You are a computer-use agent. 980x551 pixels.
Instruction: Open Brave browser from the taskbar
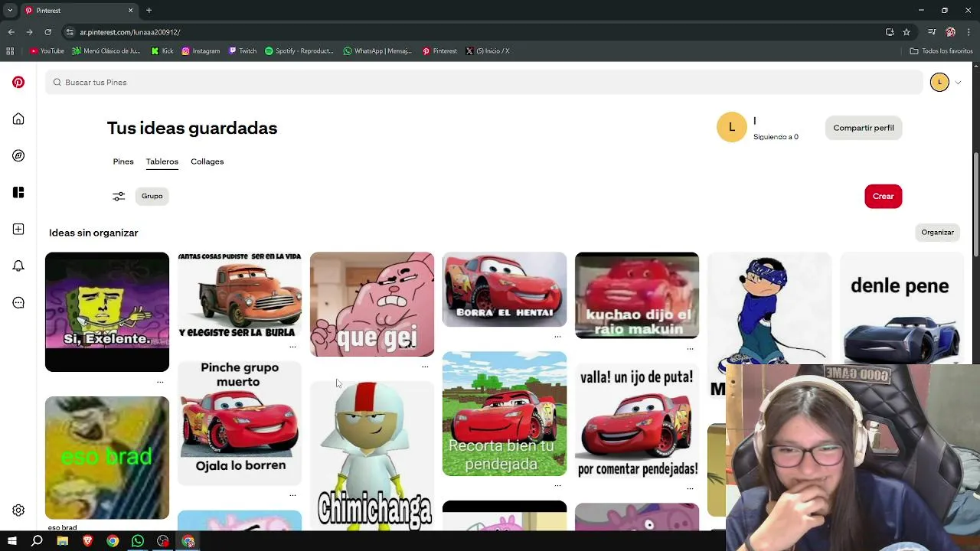pos(87,541)
